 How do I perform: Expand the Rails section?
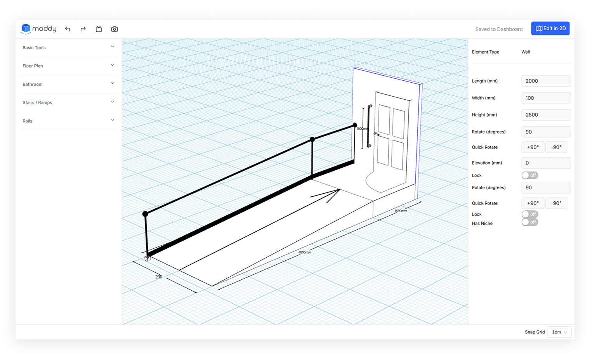point(68,121)
